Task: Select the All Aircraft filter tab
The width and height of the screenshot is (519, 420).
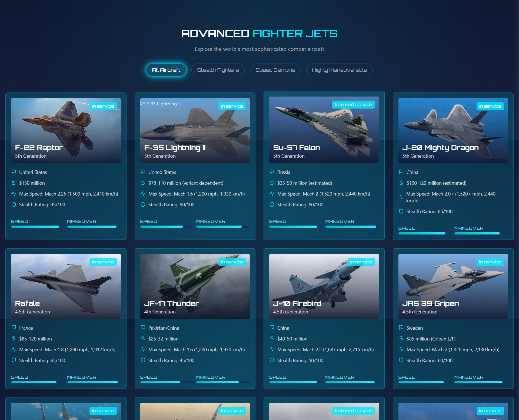Action: (x=166, y=70)
